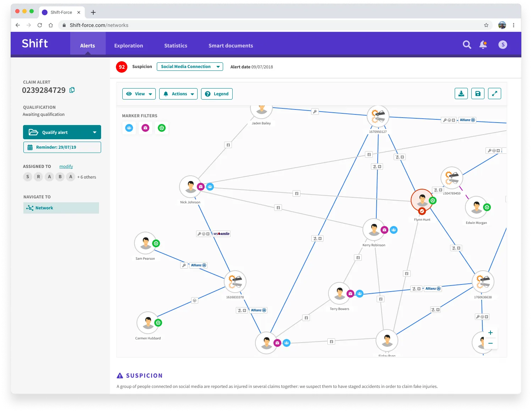
Task: Open the search magnifier in header
Action: tap(467, 45)
